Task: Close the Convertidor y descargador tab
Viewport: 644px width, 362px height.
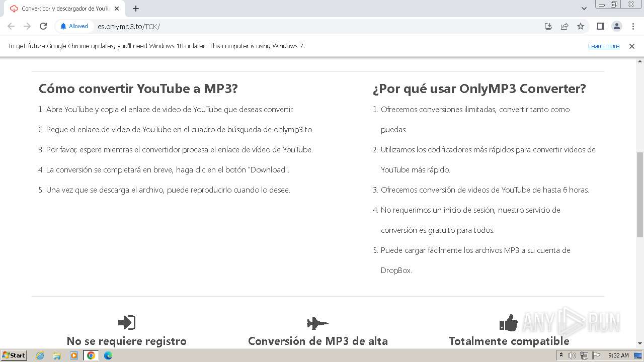Action: point(116,9)
